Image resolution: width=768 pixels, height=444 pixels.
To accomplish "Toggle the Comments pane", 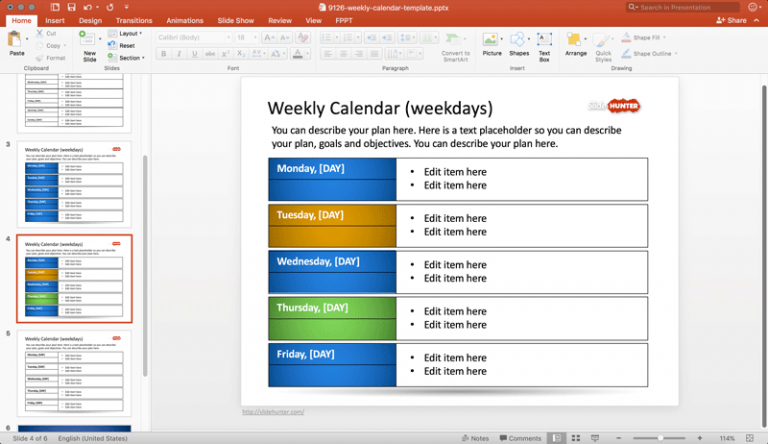I will coord(519,438).
